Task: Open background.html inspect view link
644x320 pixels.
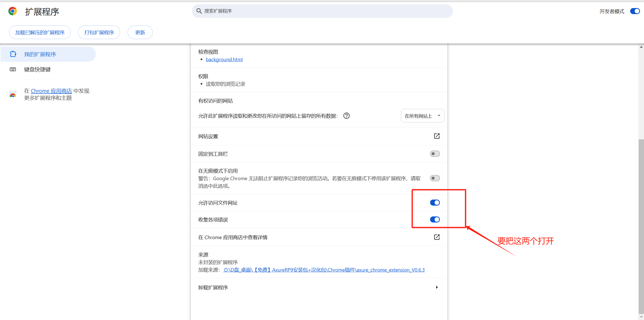Action: click(x=224, y=59)
